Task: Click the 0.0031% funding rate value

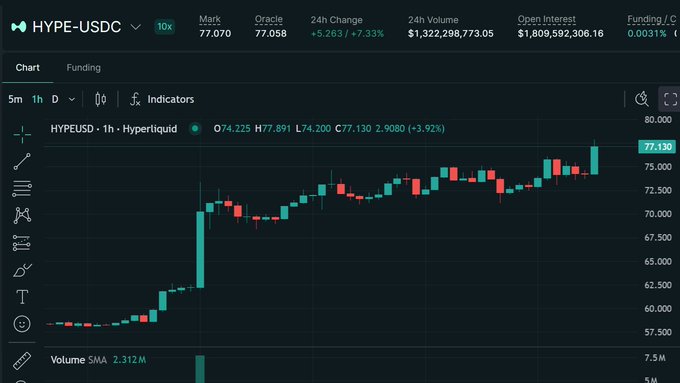Action: pos(647,33)
